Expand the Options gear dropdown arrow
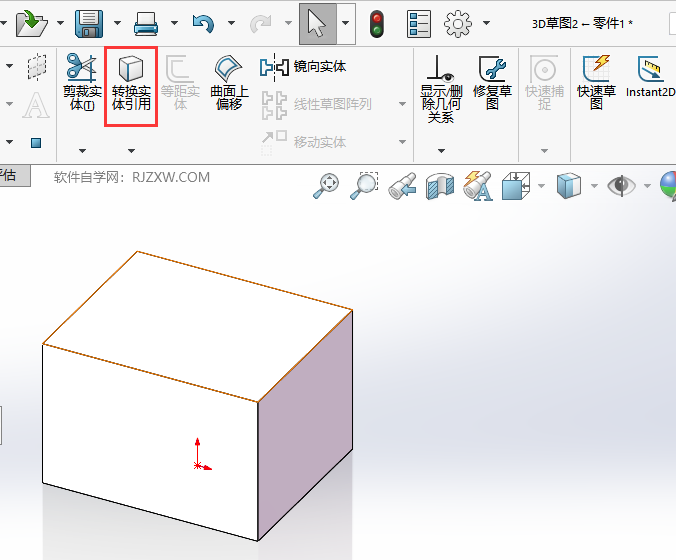The image size is (676, 560). tap(486, 22)
